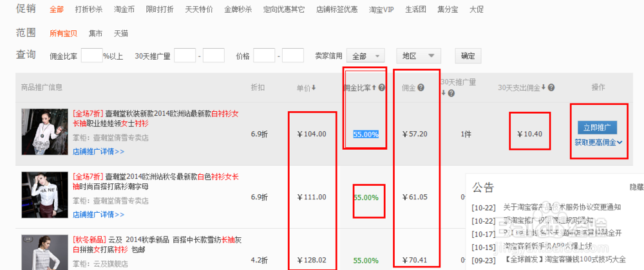Open the 秋冬最新款白色衬衫女长袖 product title

(156, 181)
